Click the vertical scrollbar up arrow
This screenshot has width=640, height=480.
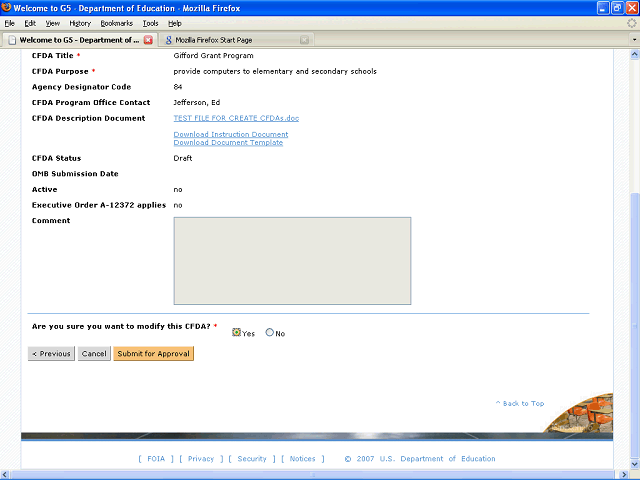[x=635, y=54]
